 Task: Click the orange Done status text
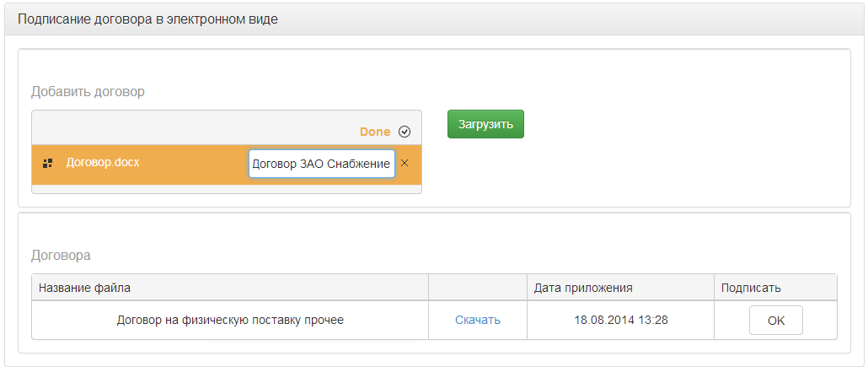(375, 132)
